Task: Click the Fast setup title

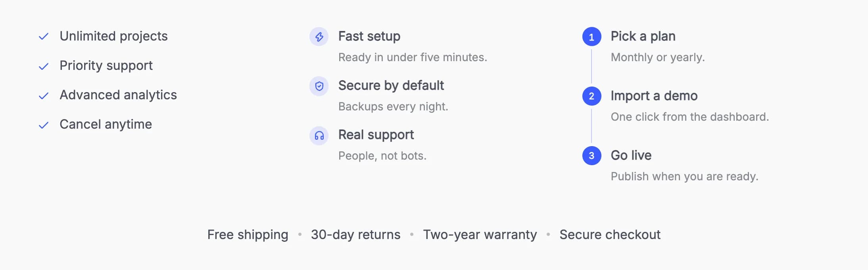Action: 369,36
